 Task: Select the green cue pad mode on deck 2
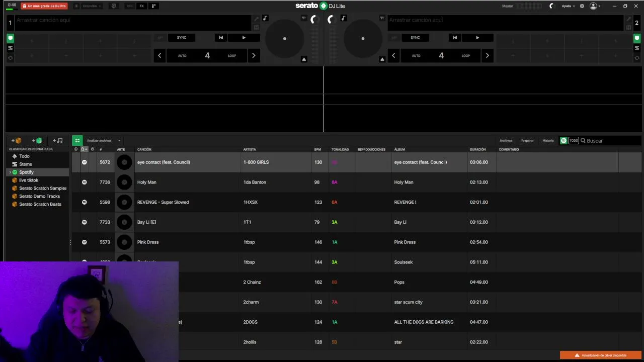pyautogui.click(x=637, y=38)
